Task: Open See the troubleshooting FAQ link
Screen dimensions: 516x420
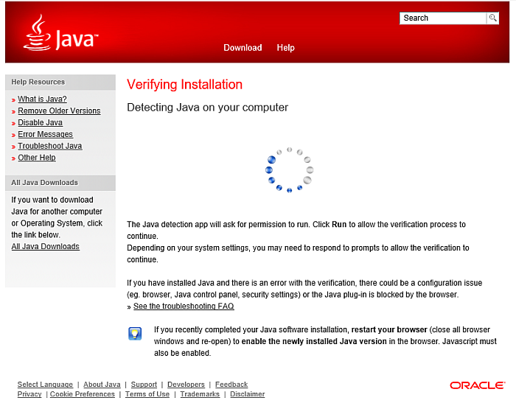Action: click(x=184, y=307)
